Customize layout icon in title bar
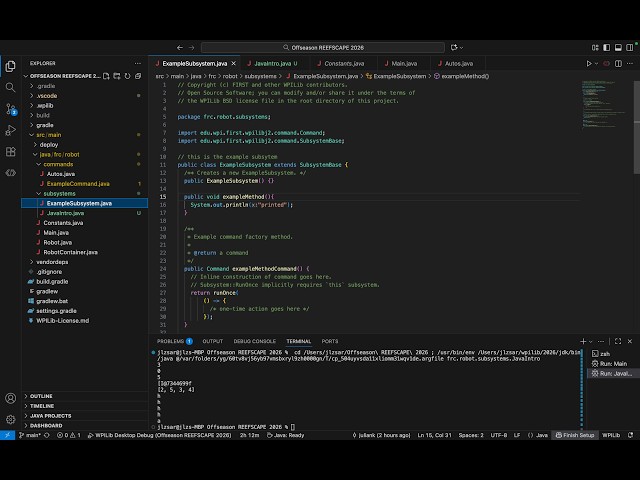The image size is (640, 480). (595, 48)
